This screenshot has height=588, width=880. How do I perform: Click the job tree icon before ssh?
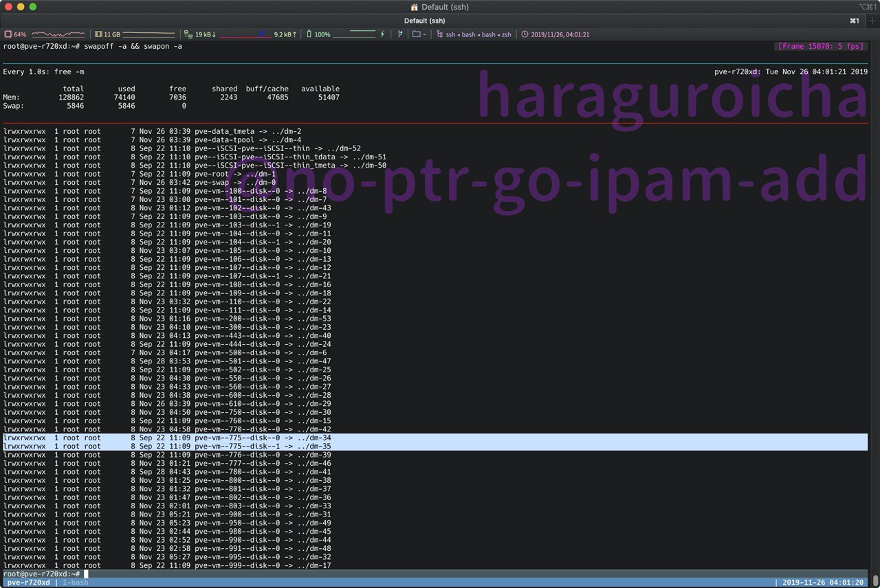coord(439,34)
